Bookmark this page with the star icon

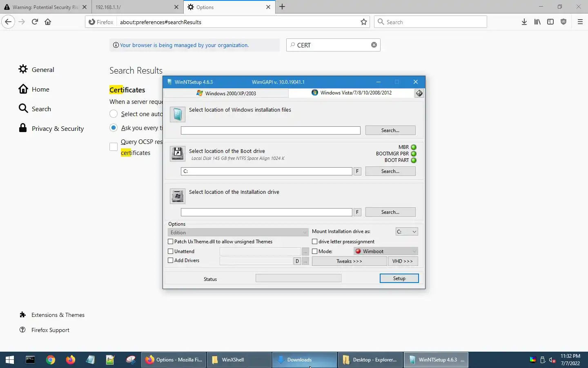364,22
